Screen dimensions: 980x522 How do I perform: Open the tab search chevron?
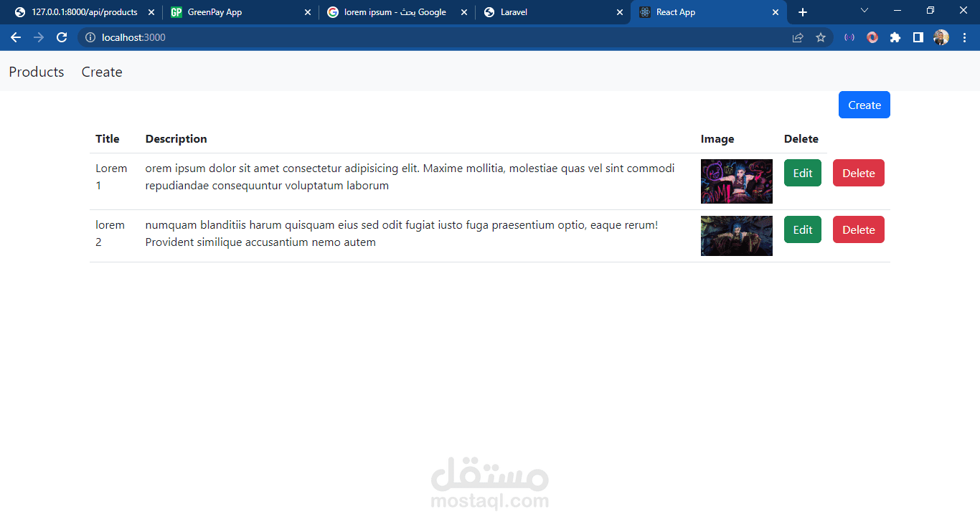click(x=864, y=11)
